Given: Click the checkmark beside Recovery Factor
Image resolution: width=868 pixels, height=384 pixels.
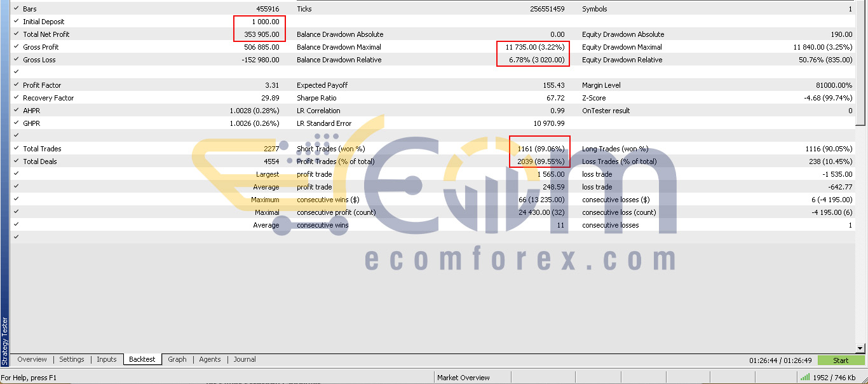Looking at the screenshot, I should click(16, 98).
